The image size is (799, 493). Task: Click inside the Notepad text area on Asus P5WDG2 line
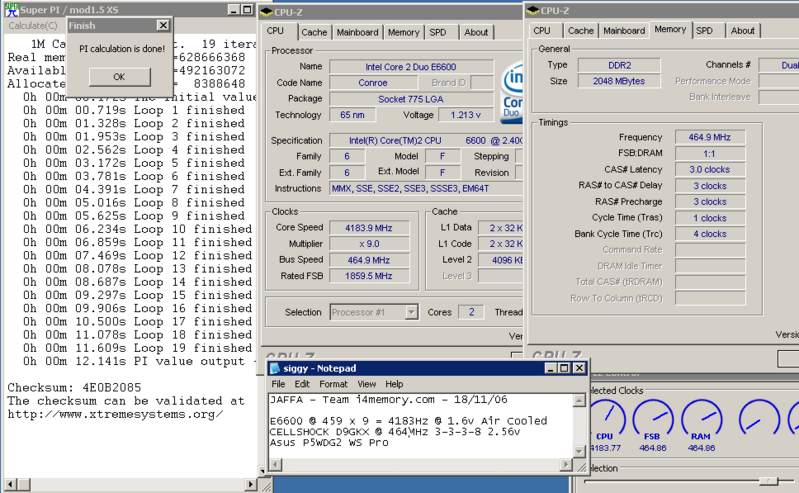tap(329, 443)
